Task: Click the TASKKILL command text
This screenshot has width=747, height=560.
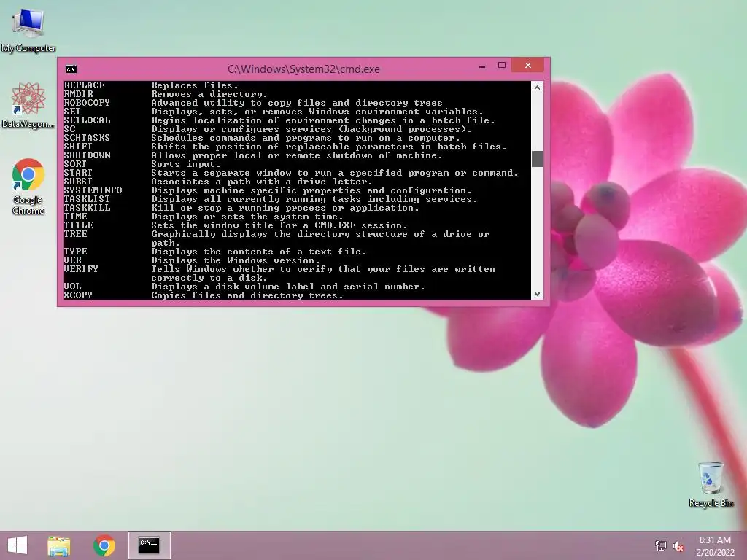Action: click(x=87, y=208)
